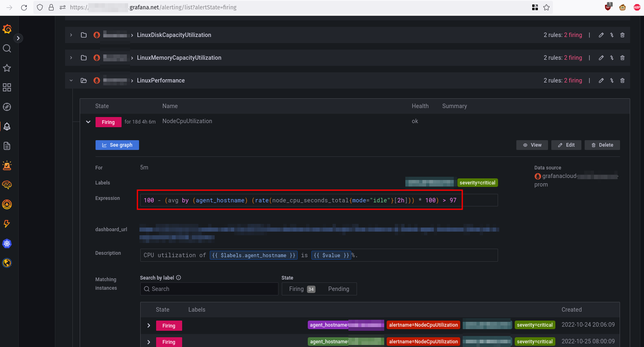Expand the LinuxDiskCapacityUtilization group
644x347 pixels.
71,35
